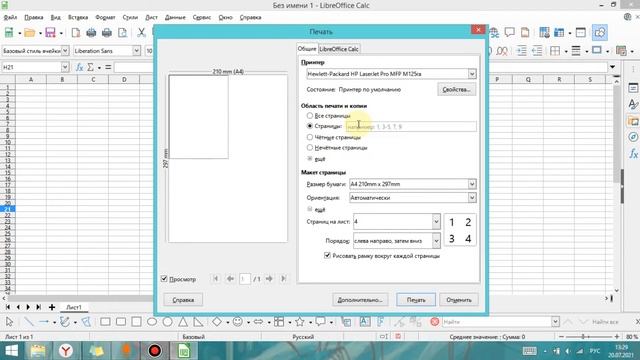Click the 'Печать' print button
The height and width of the screenshot is (360, 640).
(x=416, y=300)
